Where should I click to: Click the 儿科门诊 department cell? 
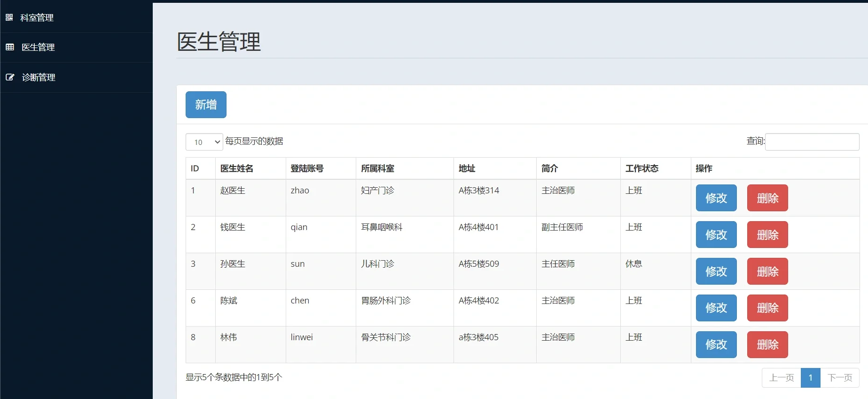[405, 271]
